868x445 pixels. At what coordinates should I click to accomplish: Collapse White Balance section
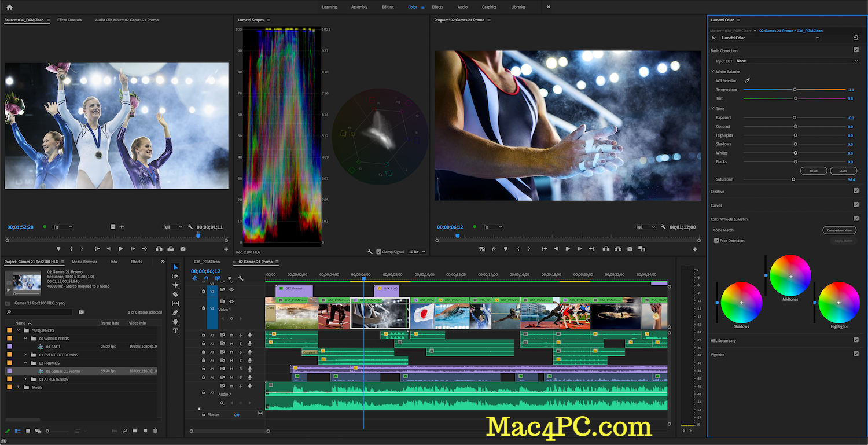(x=713, y=72)
